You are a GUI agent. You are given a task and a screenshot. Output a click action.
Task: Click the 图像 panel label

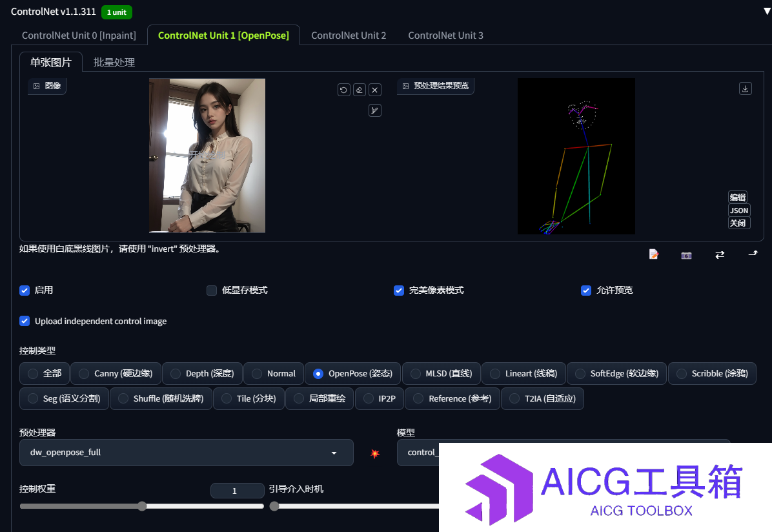point(47,86)
